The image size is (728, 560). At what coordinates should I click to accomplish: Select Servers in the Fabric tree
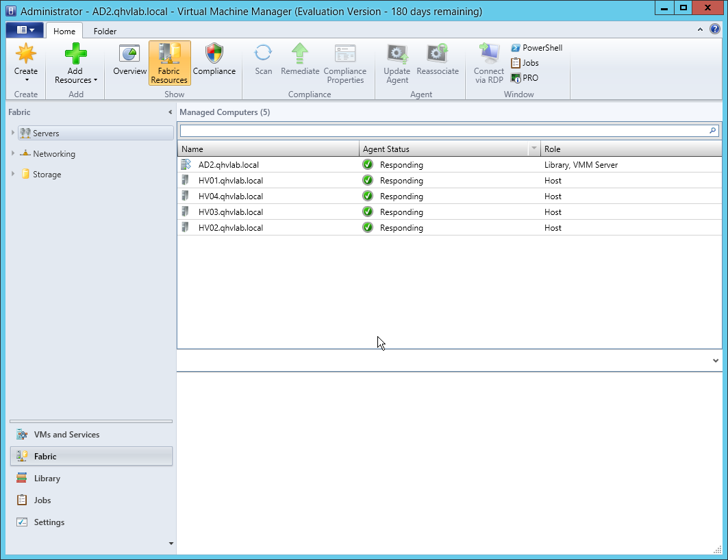tap(96, 133)
